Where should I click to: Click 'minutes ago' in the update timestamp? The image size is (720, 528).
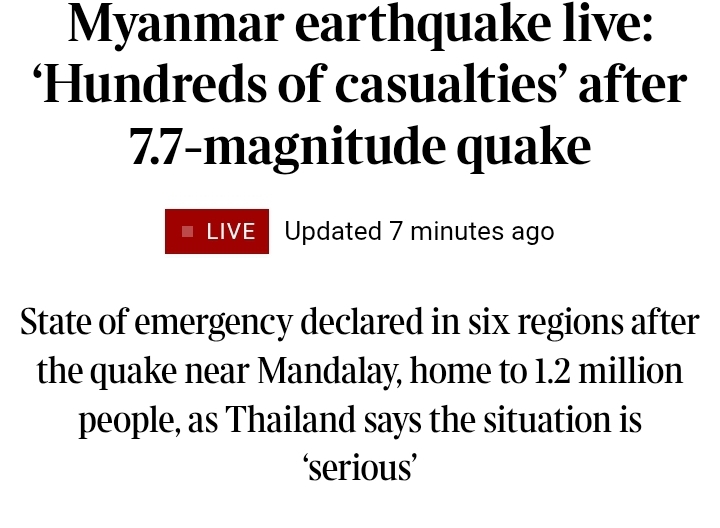[482, 231]
